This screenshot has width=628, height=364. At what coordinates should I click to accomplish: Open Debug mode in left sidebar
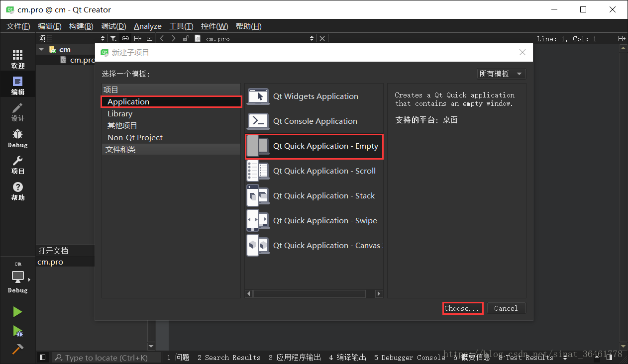tap(18, 138)
